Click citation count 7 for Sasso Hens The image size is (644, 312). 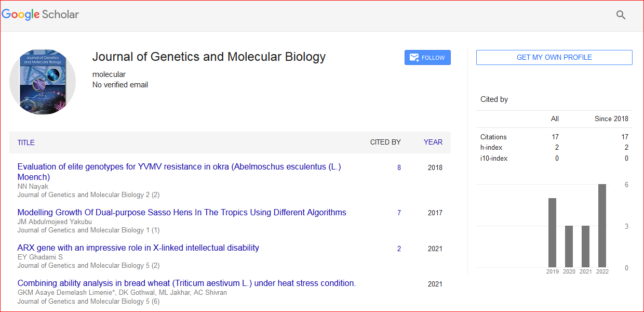click(x=399, y=213)
